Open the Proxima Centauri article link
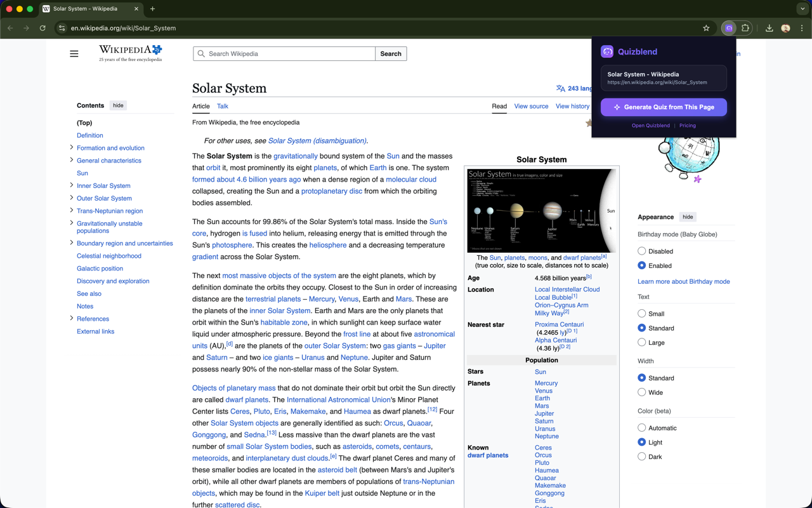Viewport: 812px width, 508px height. (x=559, y=324)
